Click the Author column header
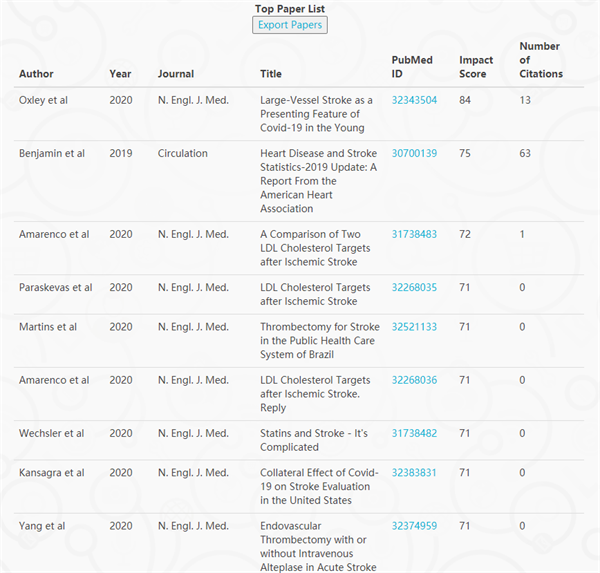This screenshot has height=573, width=600. pos(36,74)
